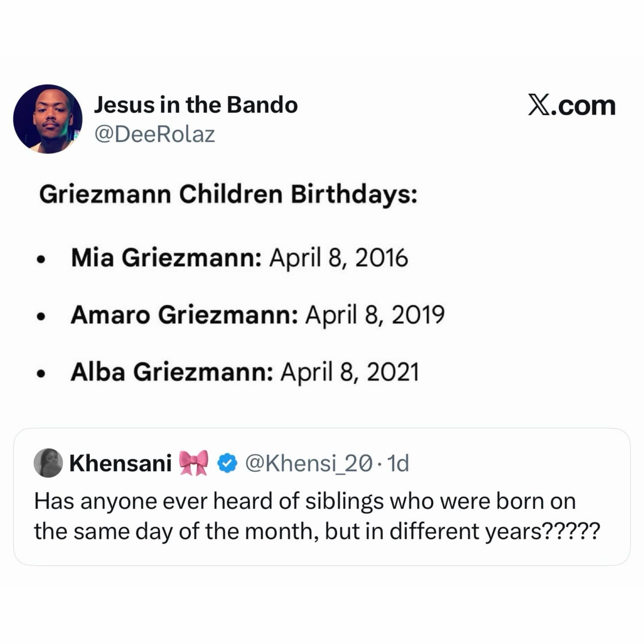Select the bullet point beside Mia Griezmann
Screen dimensions: 644x644
click(x=41, y=258)
